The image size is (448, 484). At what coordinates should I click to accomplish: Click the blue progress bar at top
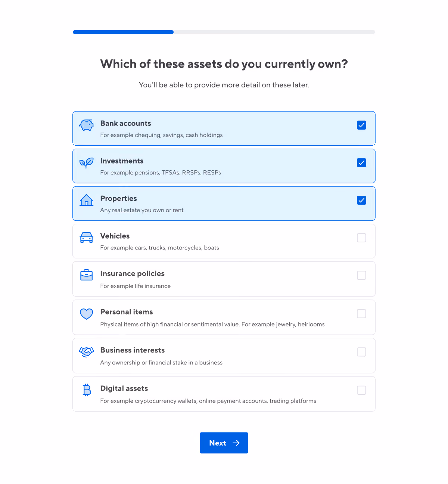coord(123,32)
